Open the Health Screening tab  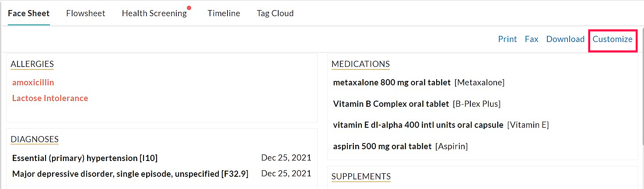[154, 13]
